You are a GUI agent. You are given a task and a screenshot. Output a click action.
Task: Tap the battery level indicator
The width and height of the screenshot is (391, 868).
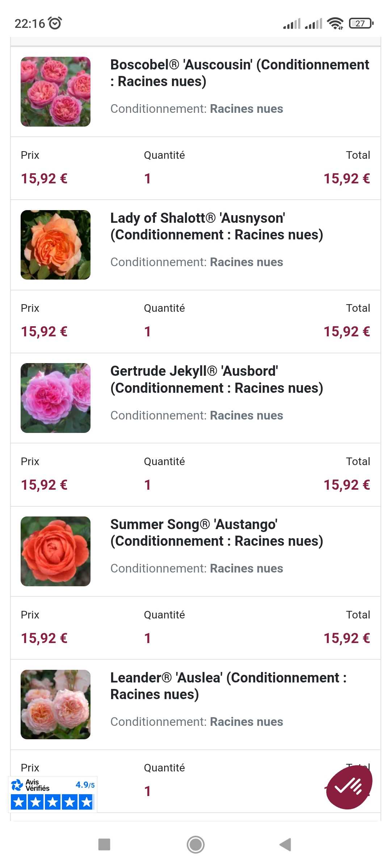[x=361, y=24]
